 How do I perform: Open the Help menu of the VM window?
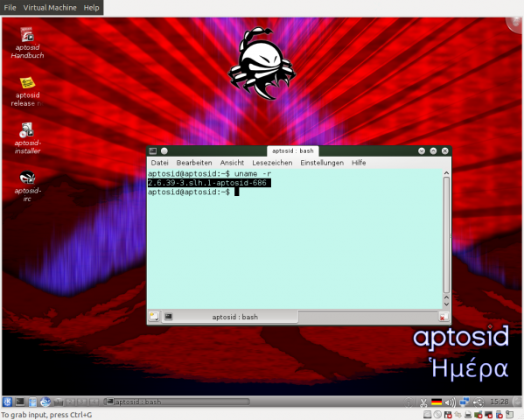(x=91, y=7)
